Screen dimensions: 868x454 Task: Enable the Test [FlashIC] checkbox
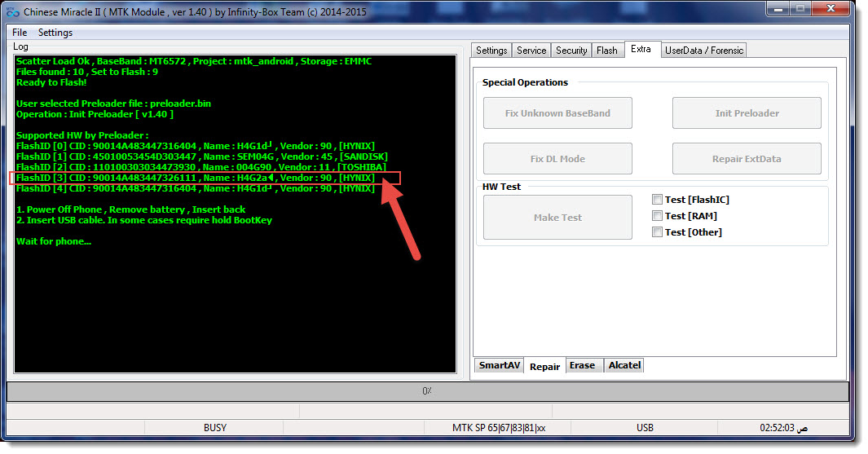point(657,200)
